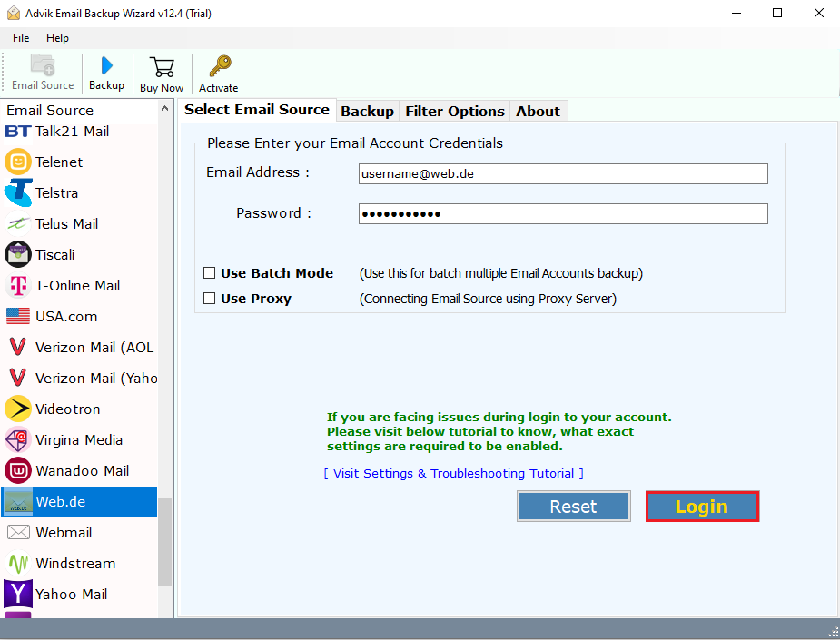Click the Login button

pyautogui.click(x=702, y=507)
